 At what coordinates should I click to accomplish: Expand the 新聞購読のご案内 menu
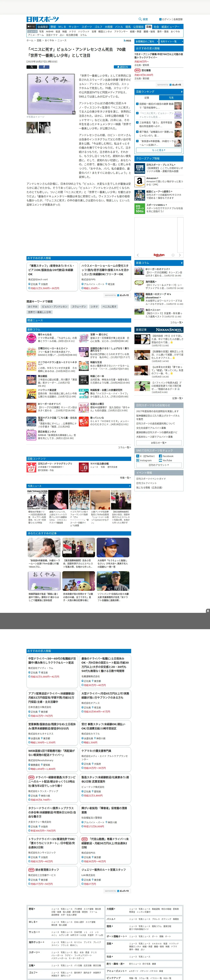pyautogui.click(x=146, y=41)
